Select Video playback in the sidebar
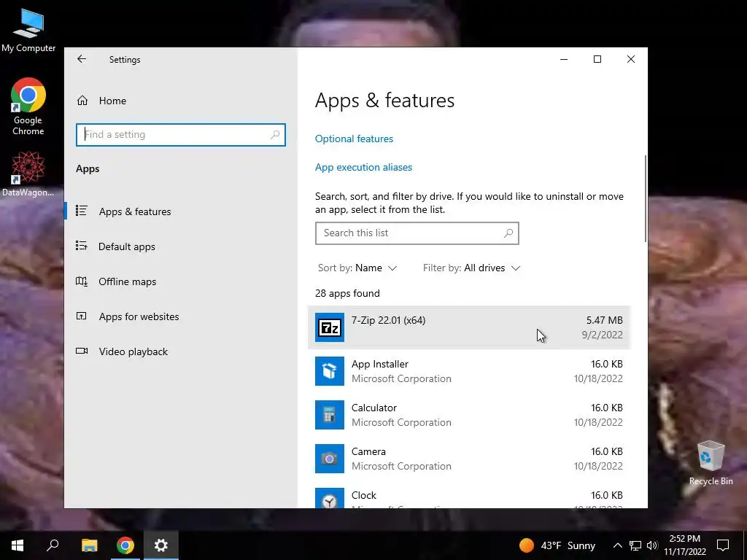The width and height of the screenshot is (747, 560). pos(181,351)
